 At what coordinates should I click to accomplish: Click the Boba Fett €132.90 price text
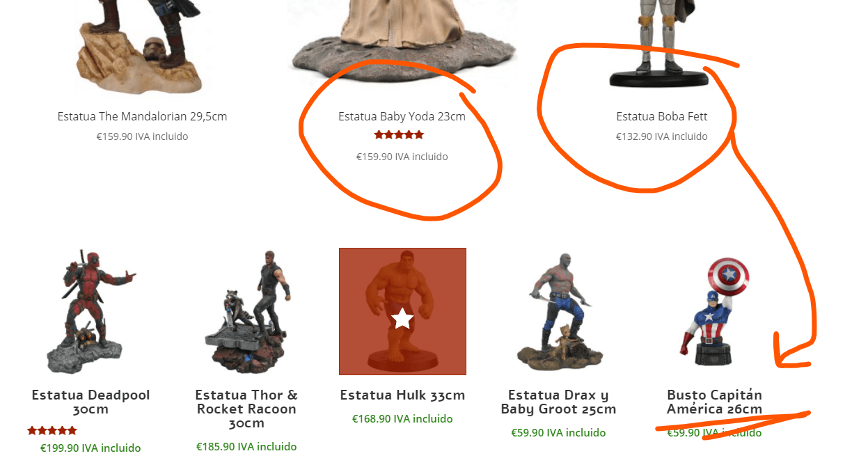tap(662, 136)
